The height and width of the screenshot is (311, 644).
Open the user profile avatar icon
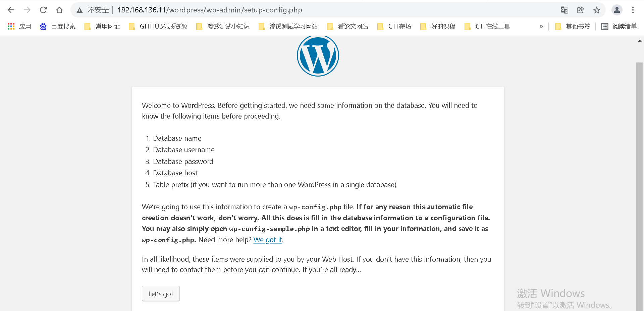[x=617, y=10]
